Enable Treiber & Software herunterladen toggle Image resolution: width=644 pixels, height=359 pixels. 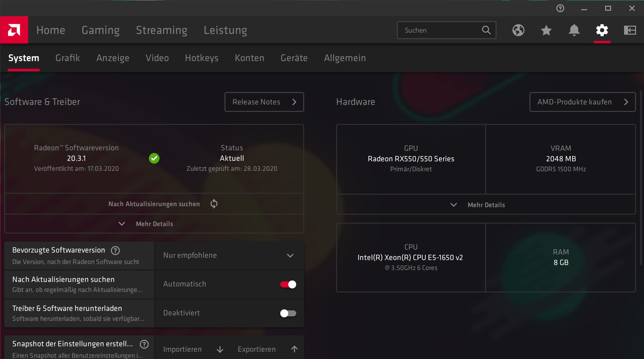pos(288,313)
